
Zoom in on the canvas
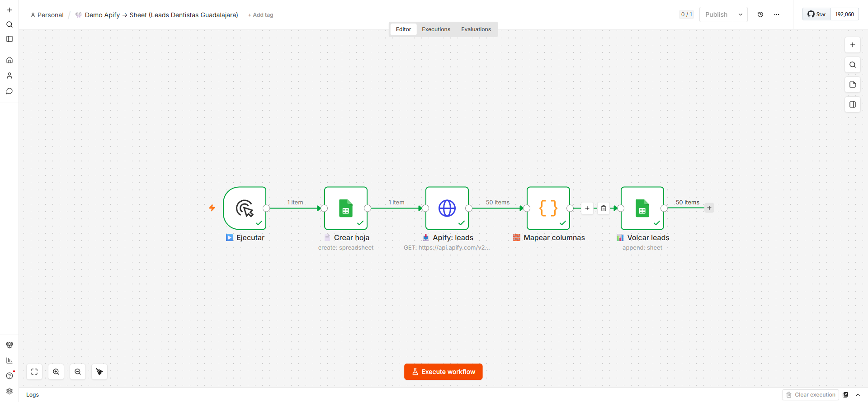click(56, 372)
